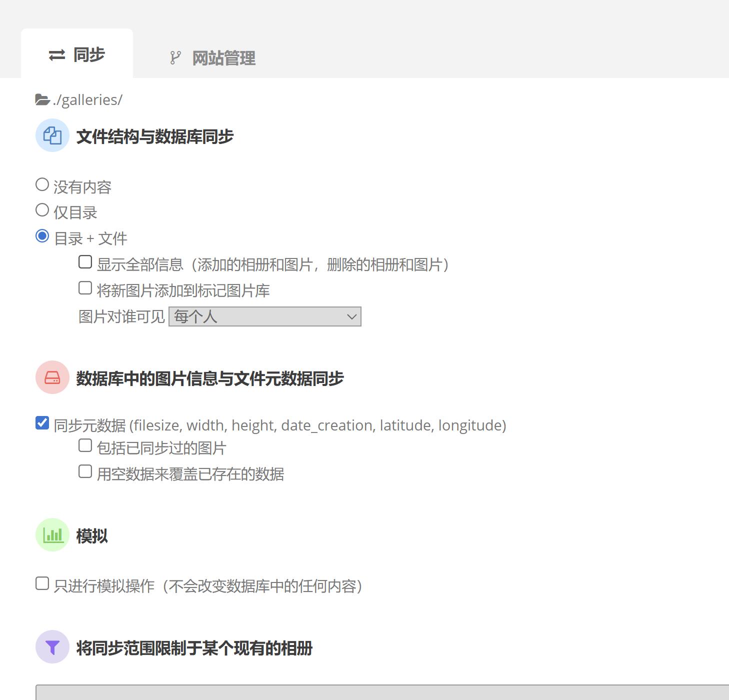This screenshot has width=729, height=700.
Task: Tick 用空数据来覆盖已存在的数据 checkbox
Action: (x=85, y=471)
